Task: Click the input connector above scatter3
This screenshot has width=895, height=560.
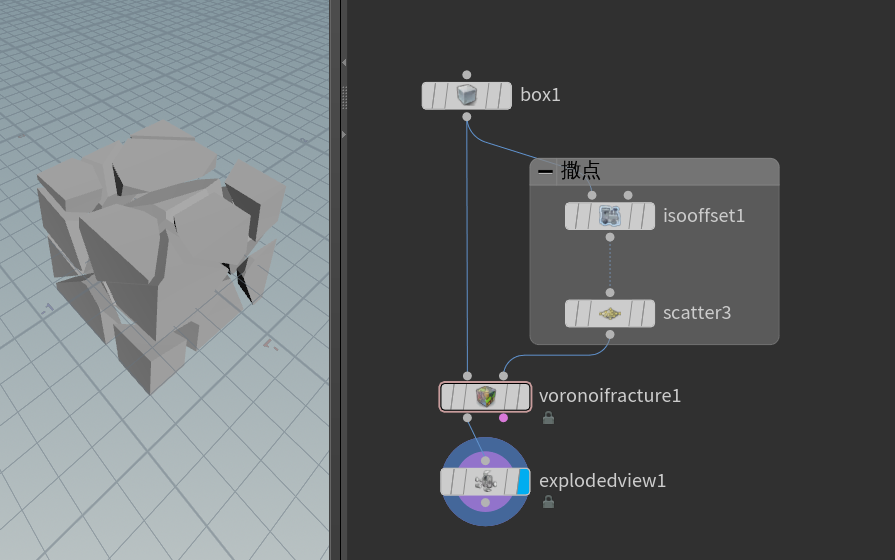Action: (610, 293)
